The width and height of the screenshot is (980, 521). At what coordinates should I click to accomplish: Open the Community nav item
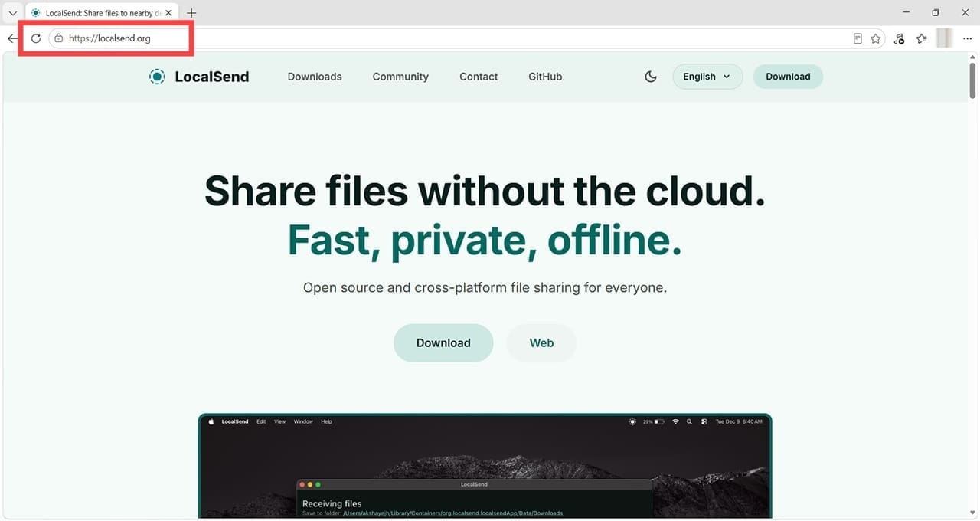pos(400,77)
